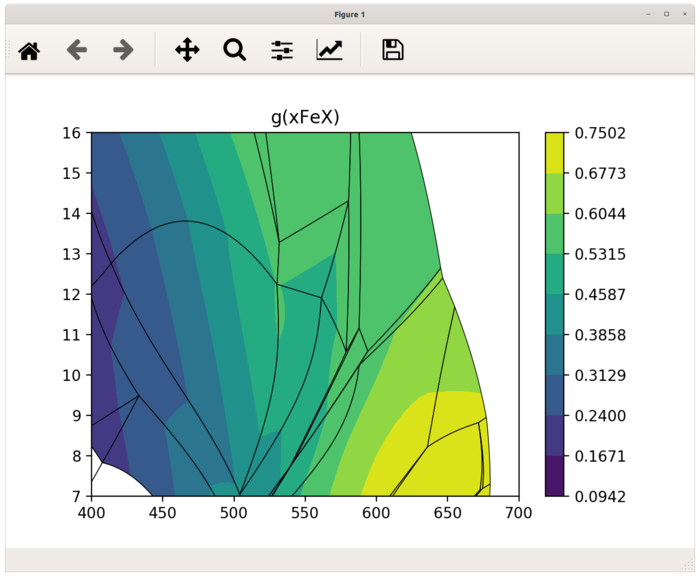Click the Figure 1 window title
The width and height of the screenshot is (700, 577).
pos(350,15)
